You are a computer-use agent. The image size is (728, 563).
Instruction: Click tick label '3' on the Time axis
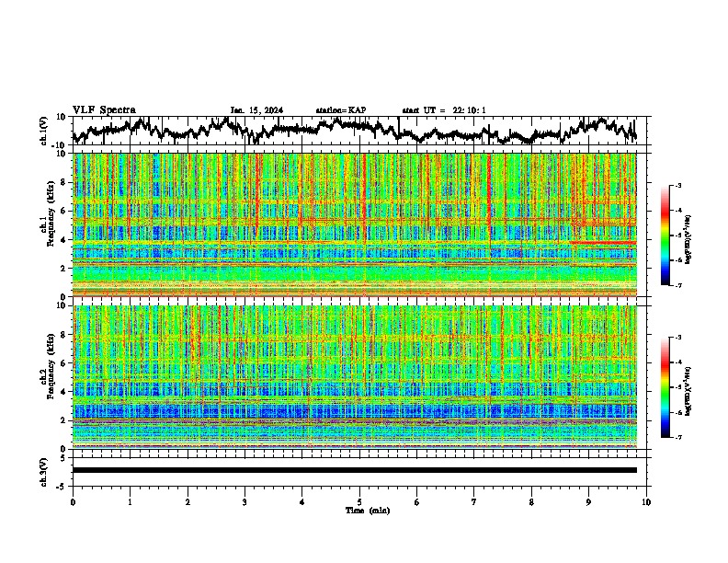[x=245, y=502]
